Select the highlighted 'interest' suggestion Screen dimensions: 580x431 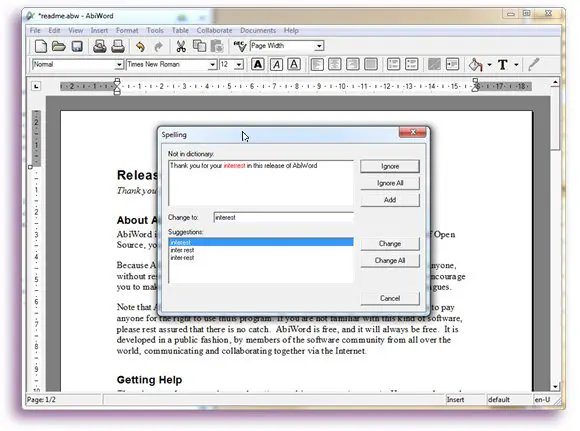[x=261, y=242]
